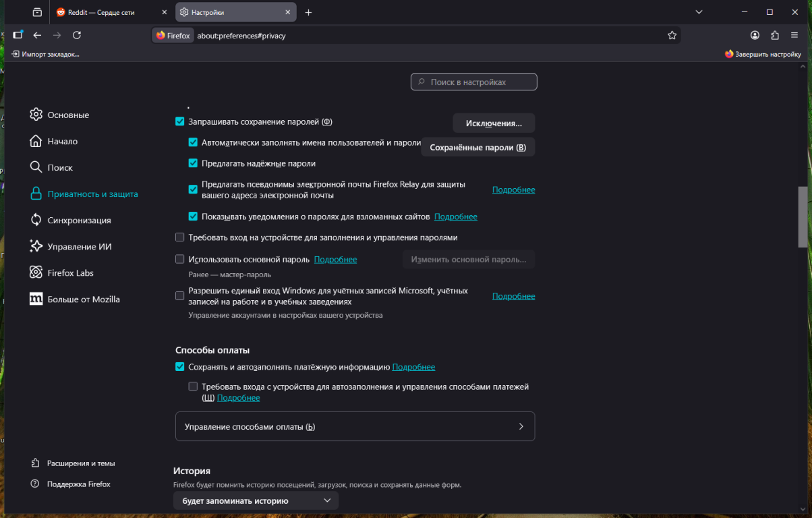Click the new tab plus icon

click(x=308, y=12)
